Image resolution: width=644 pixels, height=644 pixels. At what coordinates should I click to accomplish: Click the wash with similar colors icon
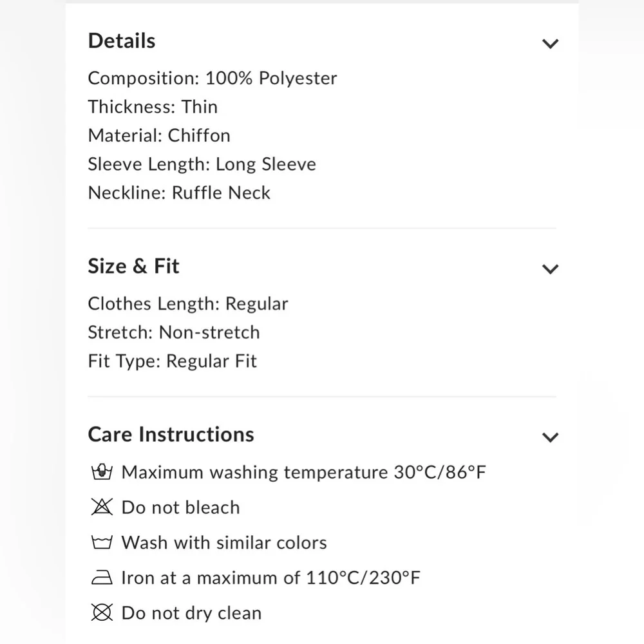coord(102,543)
